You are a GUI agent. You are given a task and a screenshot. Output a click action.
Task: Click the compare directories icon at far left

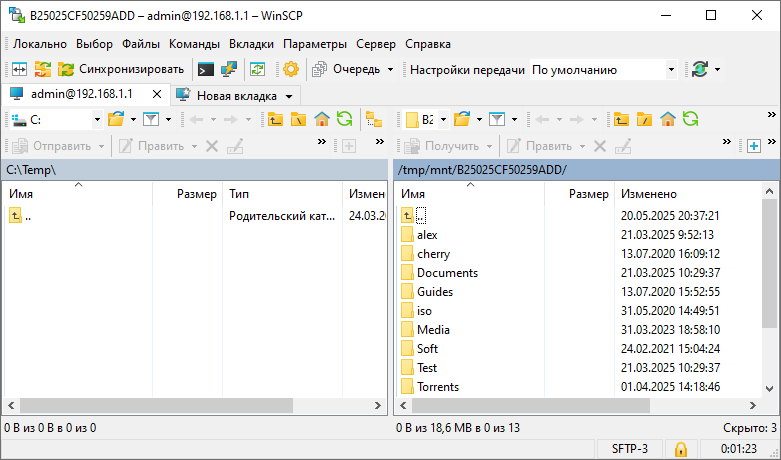tap(19, 69)
